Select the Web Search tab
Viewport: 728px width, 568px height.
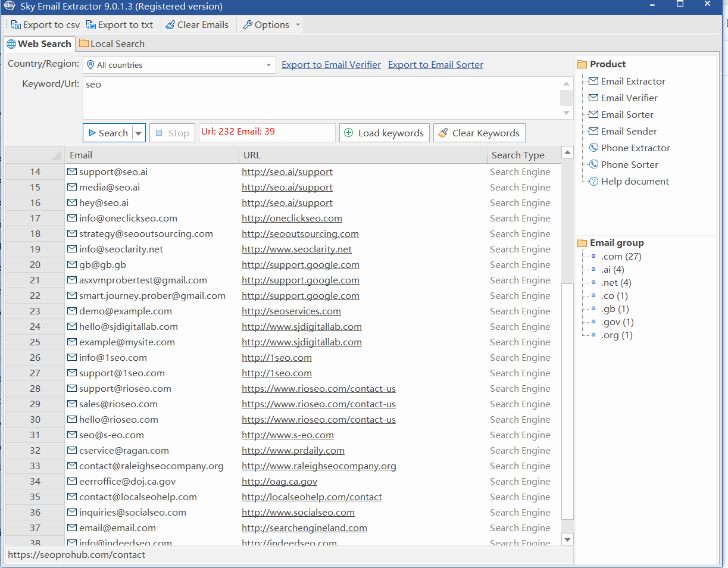tap(39, 43)
